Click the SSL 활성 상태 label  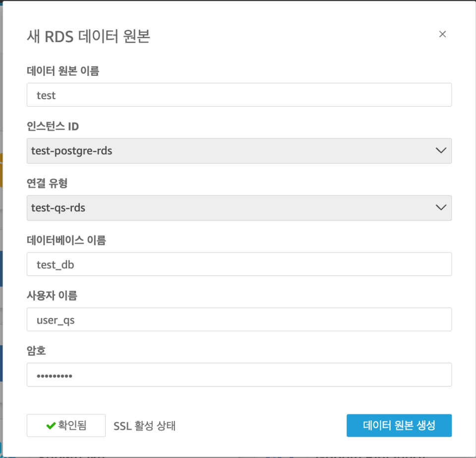coord(144,425)
